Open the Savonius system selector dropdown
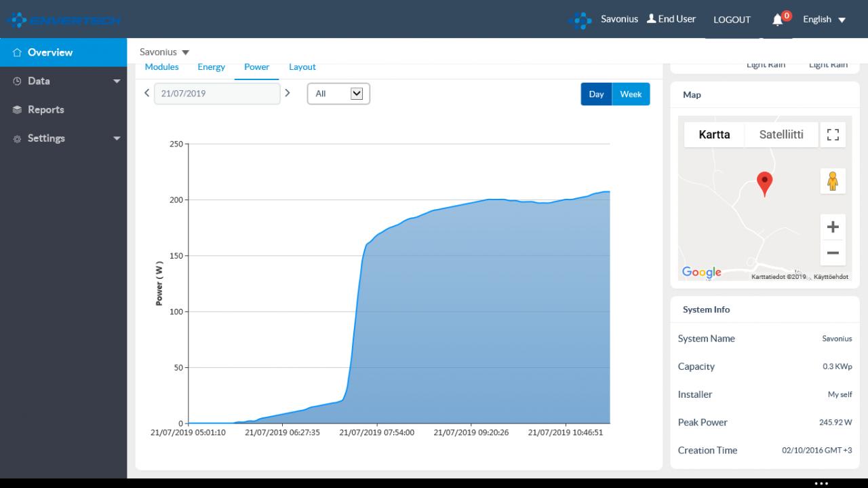 165,52
